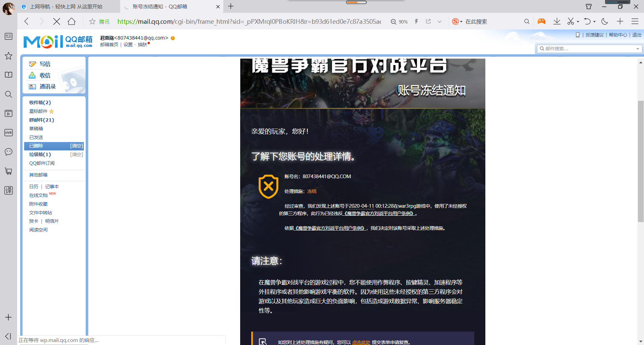Add a sidebar app with plus icon
Viewport: 644px width, 345px height.
click(x=8, y=317)
